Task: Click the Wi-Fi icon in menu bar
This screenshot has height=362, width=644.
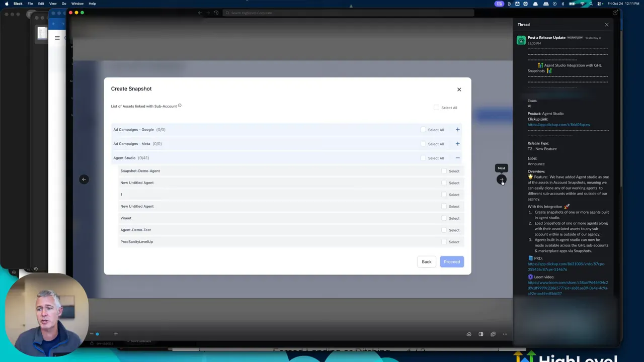Action: (x=583, y=4)
